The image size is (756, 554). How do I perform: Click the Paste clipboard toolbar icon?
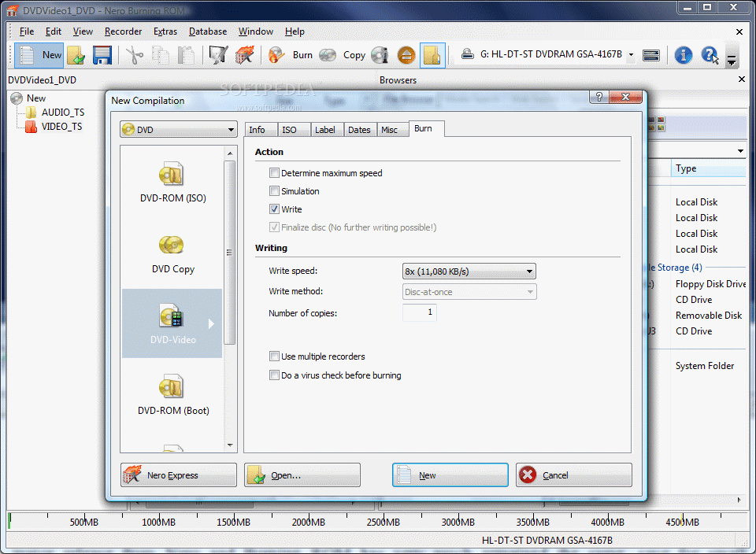[186, 55]
